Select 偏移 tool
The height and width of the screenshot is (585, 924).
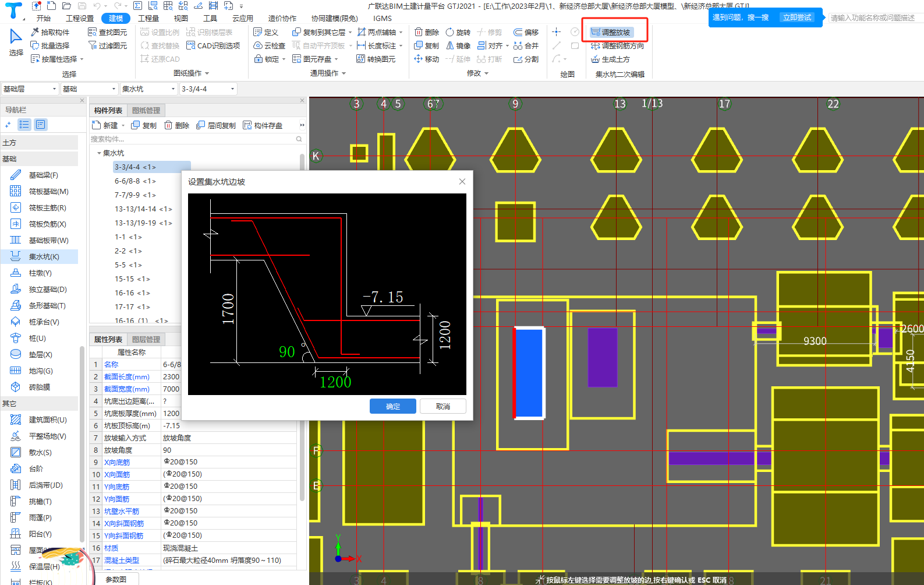point(526,32)
